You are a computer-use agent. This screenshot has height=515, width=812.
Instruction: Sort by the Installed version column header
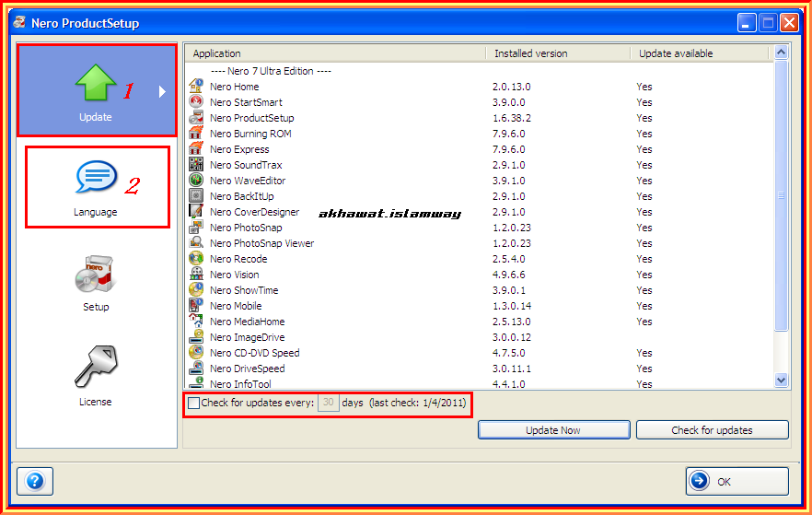click(x=558, y=53)
